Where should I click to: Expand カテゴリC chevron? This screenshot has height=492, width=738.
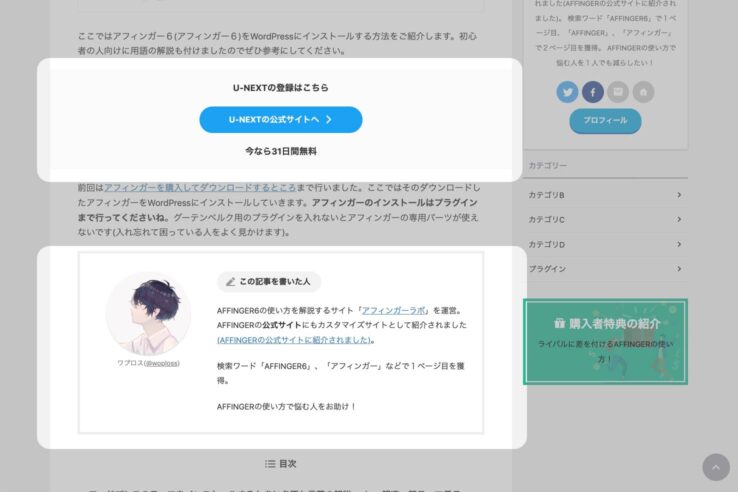pos(679,219)
